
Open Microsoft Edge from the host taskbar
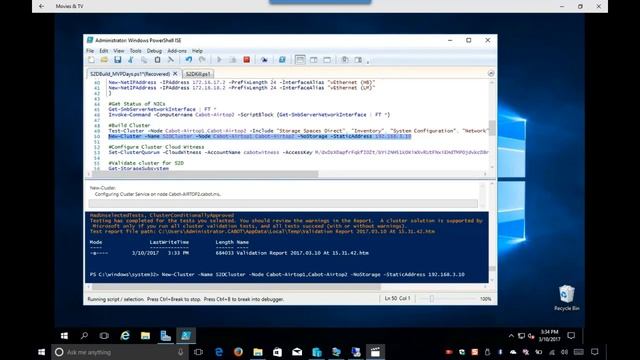click(x=219, y=352)
